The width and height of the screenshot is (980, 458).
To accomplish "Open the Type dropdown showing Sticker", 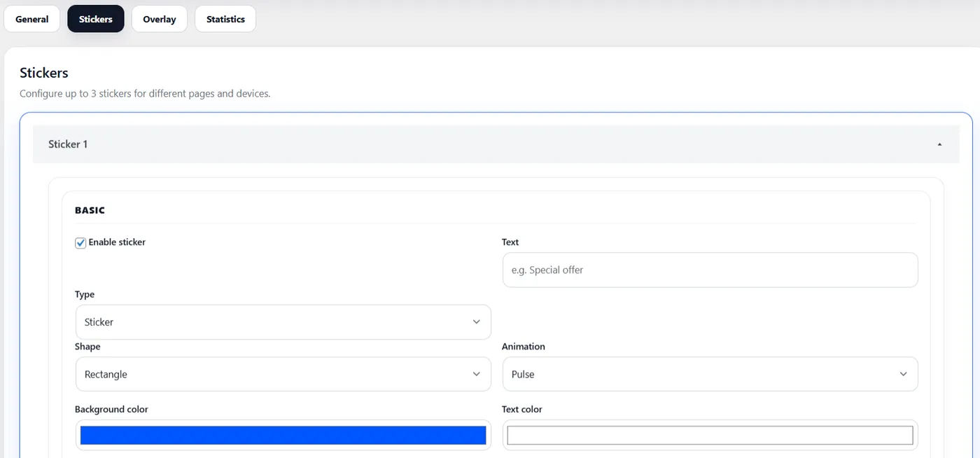I will pyautogui.click(x=283, y=322).
